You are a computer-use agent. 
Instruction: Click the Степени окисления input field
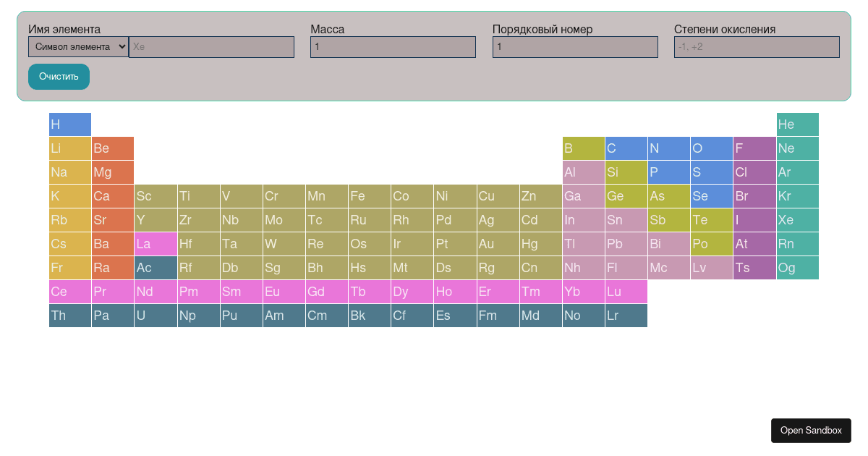757,46
